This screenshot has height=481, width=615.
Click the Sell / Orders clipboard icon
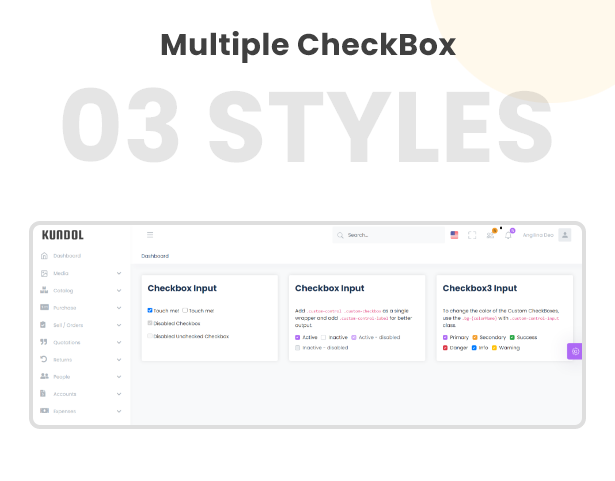[x=43, y=324]
